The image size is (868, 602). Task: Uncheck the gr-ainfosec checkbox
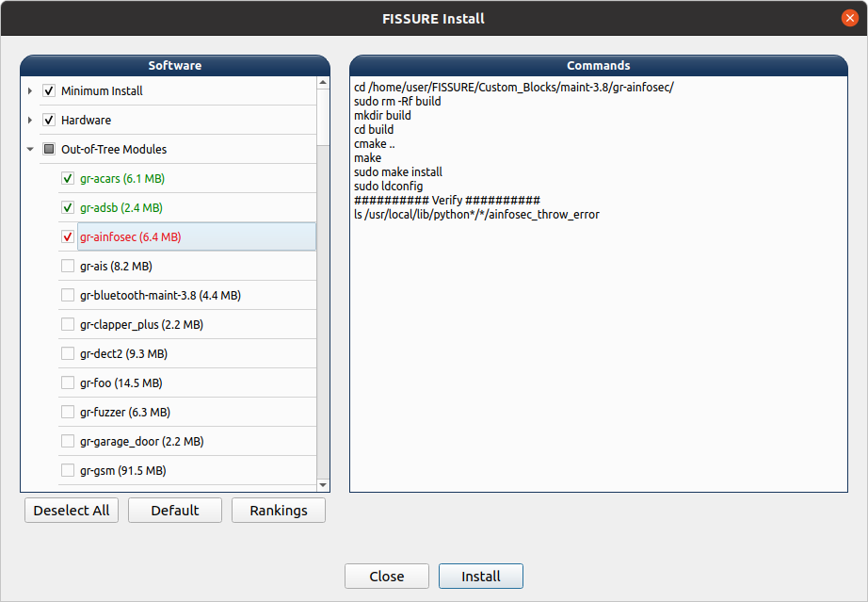pos(68,237)
